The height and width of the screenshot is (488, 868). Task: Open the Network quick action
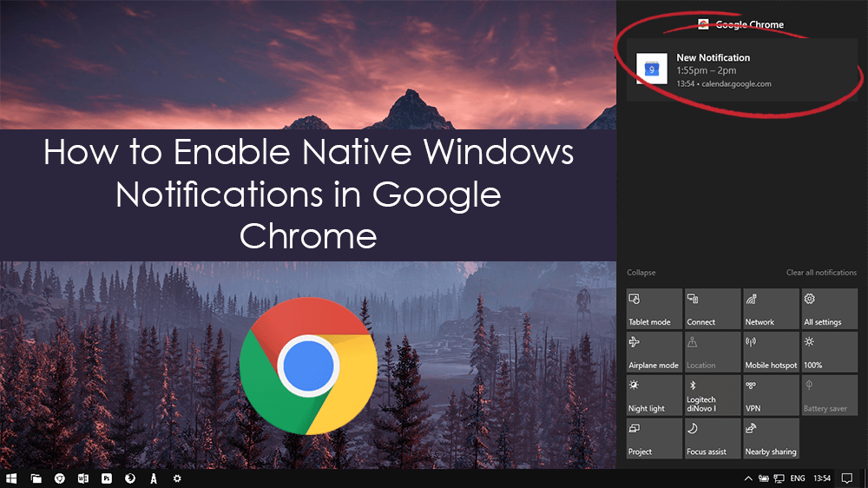click(x=771, y=309)
